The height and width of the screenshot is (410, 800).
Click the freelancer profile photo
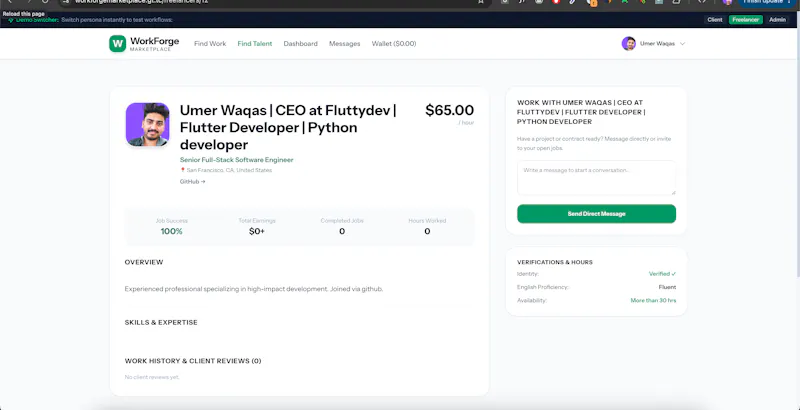coord(147,124)
